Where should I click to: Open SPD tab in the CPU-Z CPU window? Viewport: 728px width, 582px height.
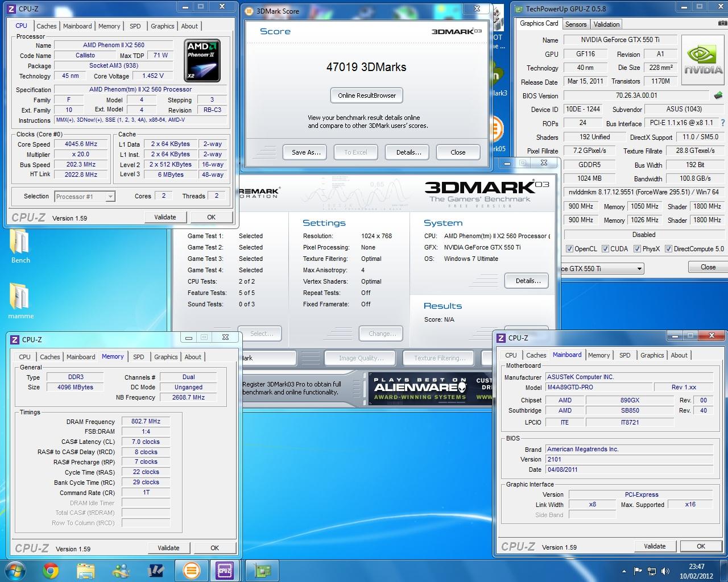pos(135,26)
